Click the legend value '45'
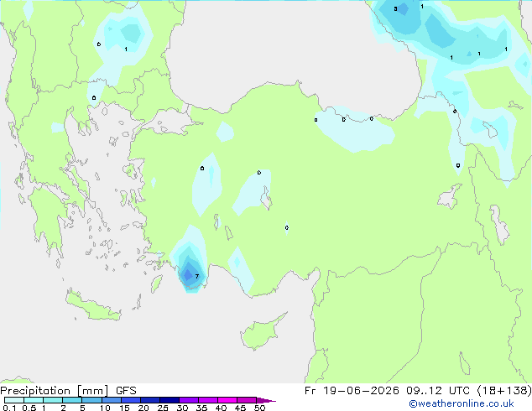Viewport: 532px width, 411px height. [240, 408]
